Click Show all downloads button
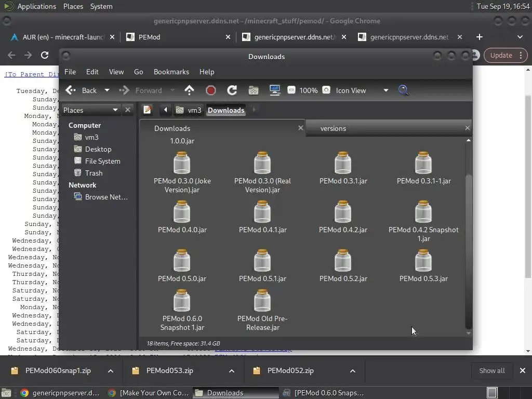Screen dimensions: 532x399 click(x=491, y=371)
